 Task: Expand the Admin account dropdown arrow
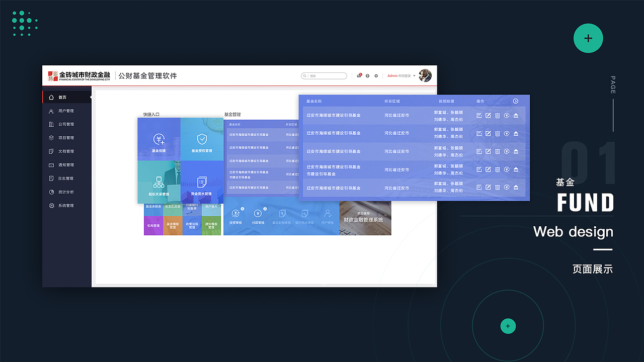(x=414, y=75)
